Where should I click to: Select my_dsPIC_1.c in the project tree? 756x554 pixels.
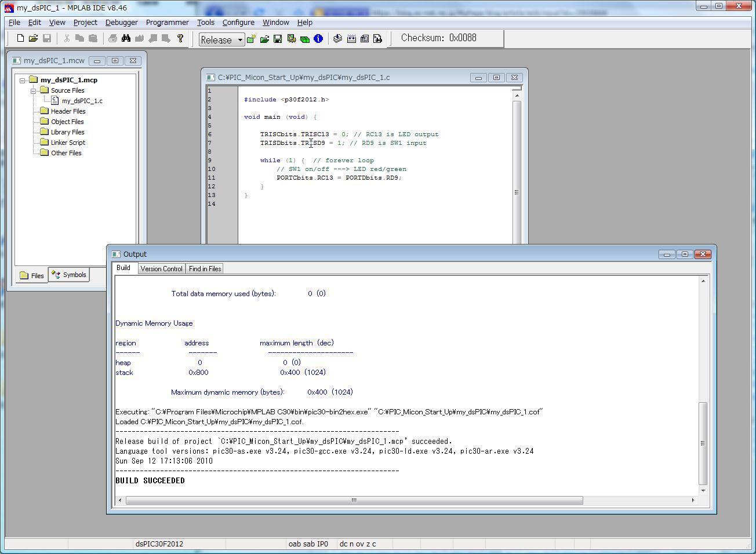coord(82,101)
